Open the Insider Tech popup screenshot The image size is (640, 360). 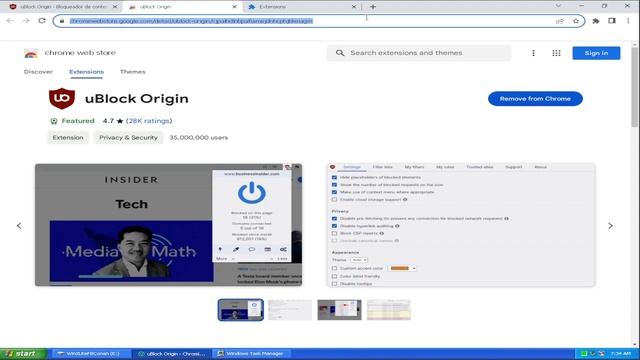point(169,225)
